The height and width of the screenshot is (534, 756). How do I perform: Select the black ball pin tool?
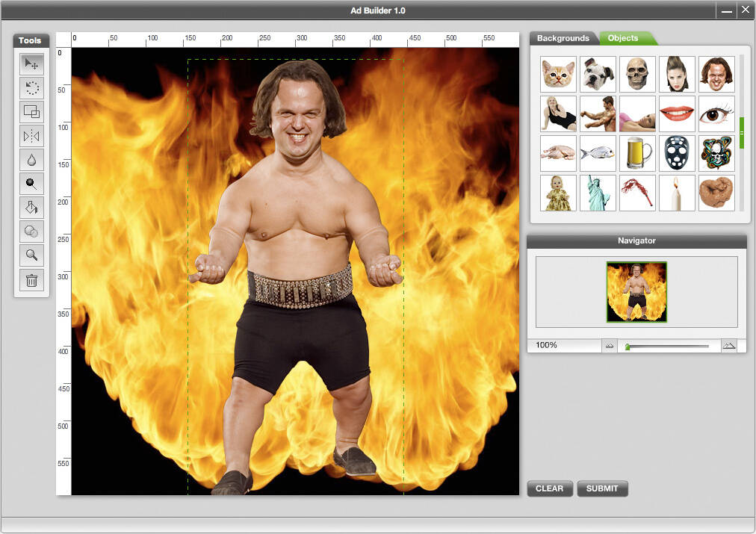31,184
